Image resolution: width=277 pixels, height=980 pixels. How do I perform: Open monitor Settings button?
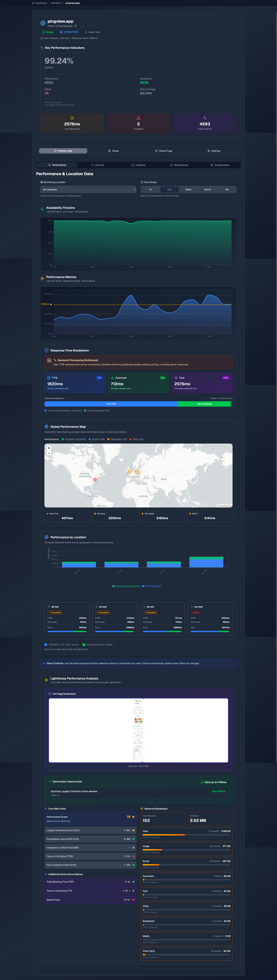(214, 151)
